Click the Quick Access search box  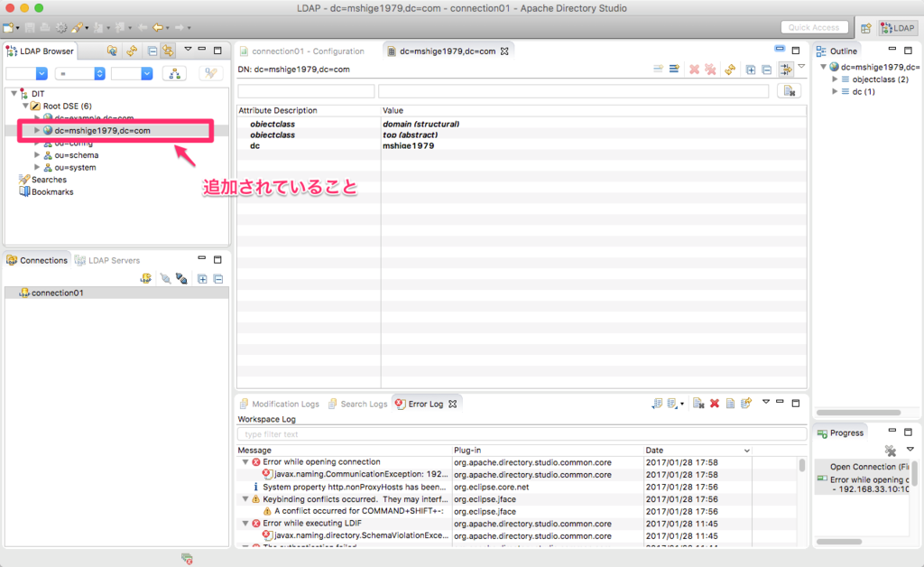tap(814, 28)
